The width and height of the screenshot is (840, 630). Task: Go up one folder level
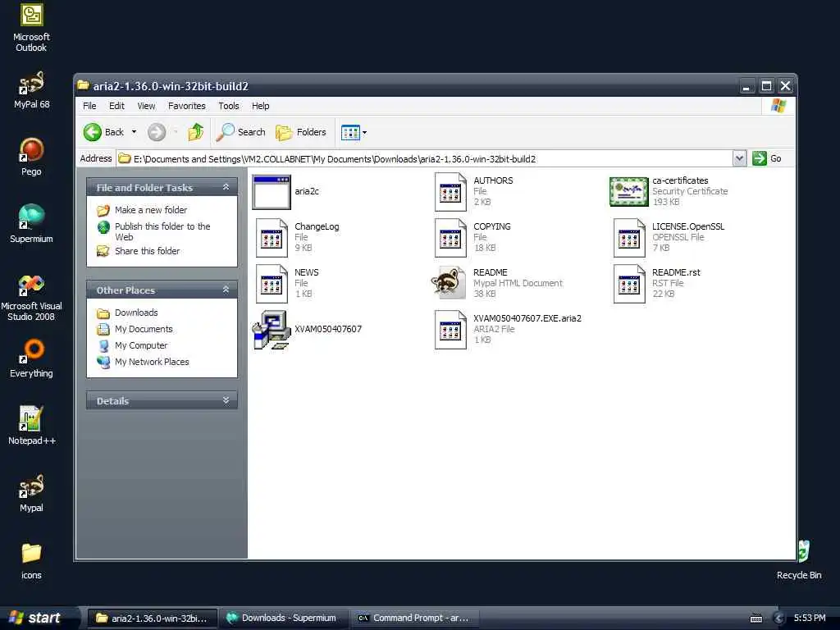pyautogui.click(x=195, y=132)
